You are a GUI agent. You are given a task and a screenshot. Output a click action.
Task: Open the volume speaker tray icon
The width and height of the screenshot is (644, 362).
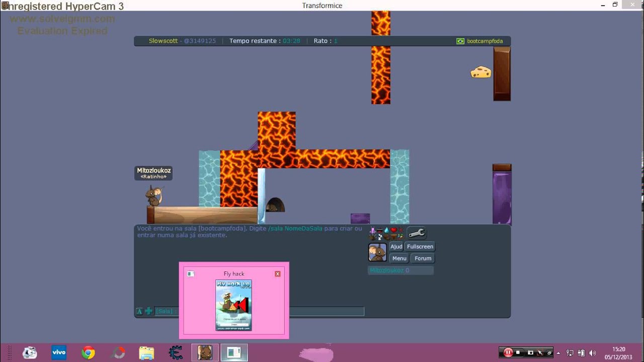click(x=592, y=353)
